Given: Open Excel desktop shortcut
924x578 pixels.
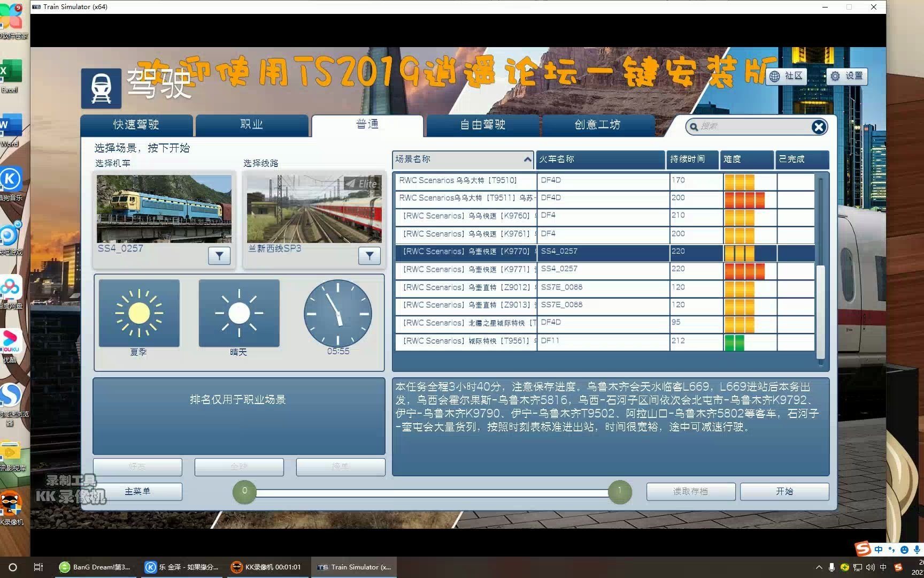Looking at the screenshot, I should click(x=11, y=76).
